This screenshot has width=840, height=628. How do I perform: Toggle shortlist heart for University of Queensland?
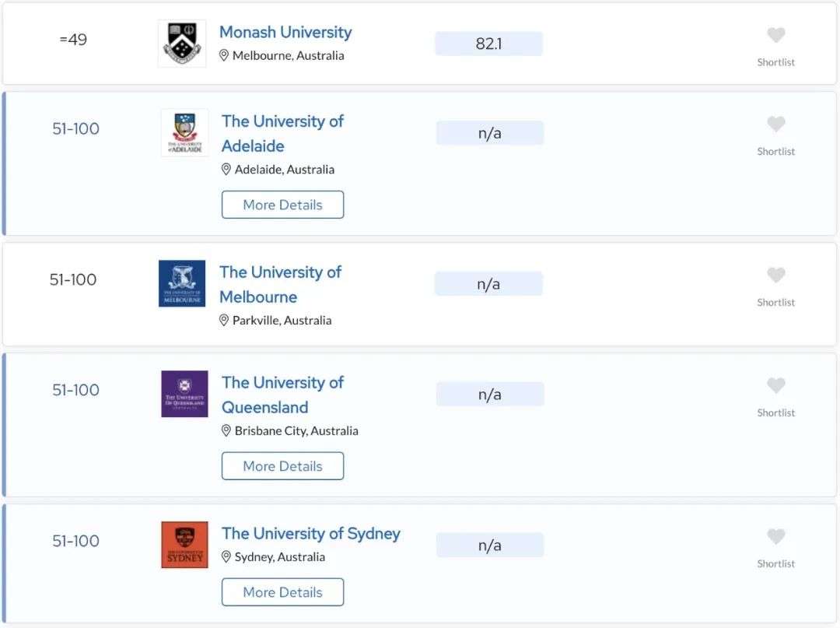(775, 386)
